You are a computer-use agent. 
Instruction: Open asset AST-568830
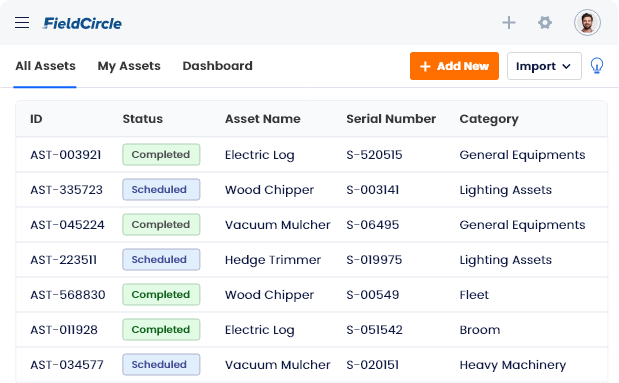pos(68,295)
